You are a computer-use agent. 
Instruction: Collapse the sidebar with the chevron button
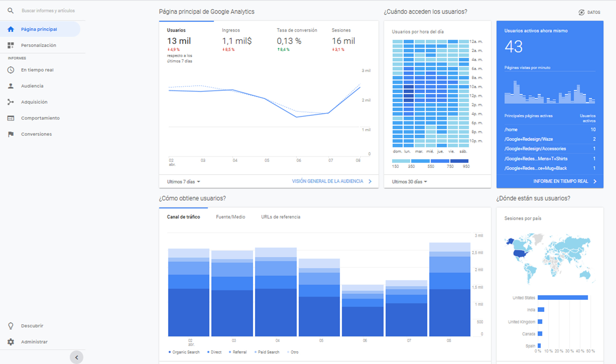(77, 358)
